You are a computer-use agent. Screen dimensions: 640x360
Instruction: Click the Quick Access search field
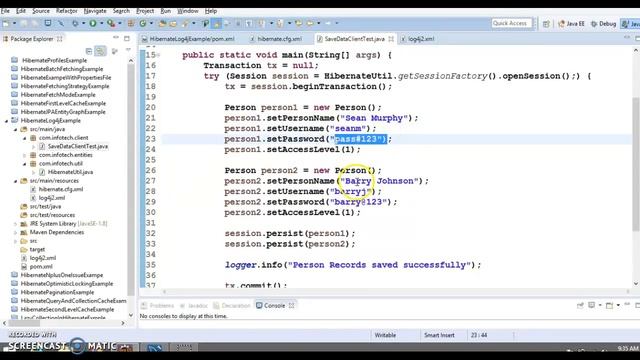coord(512,23)
